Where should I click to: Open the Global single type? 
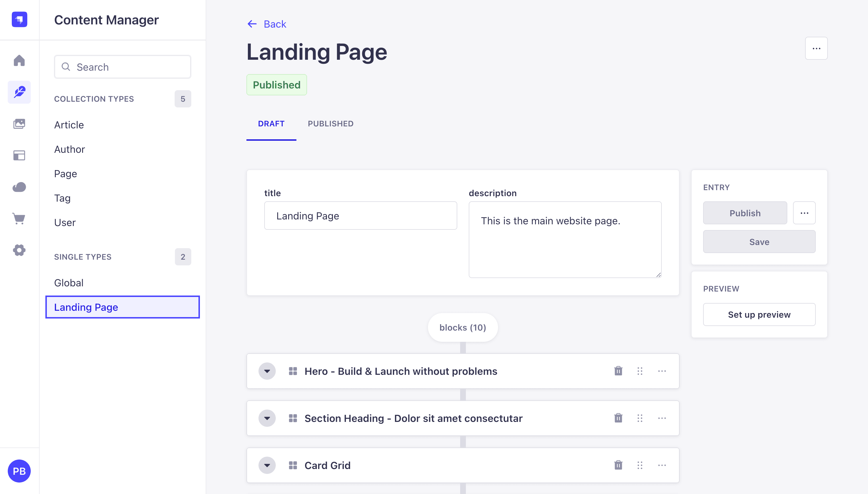click(x=69, y=283)
